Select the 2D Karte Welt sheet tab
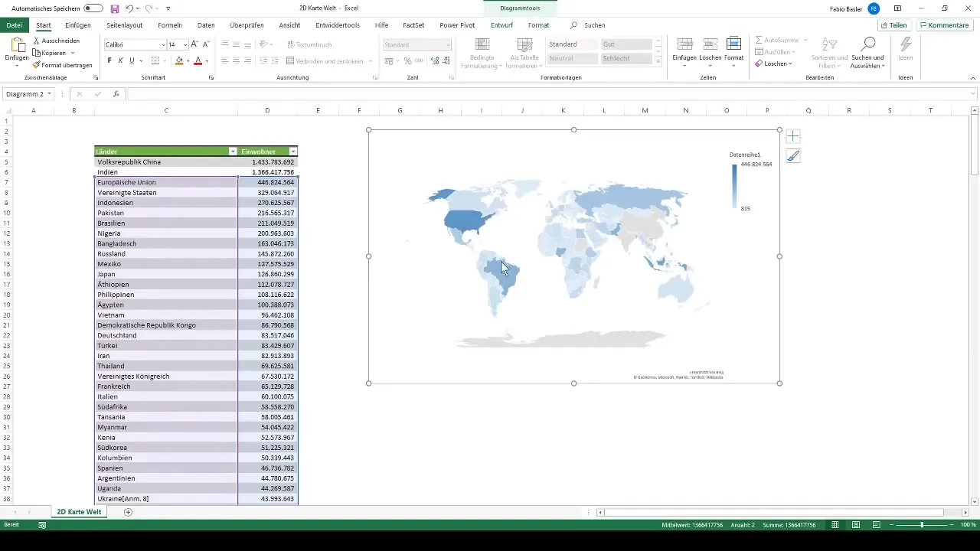This screenshot has height=551, width=980. [x=79, y=512]
